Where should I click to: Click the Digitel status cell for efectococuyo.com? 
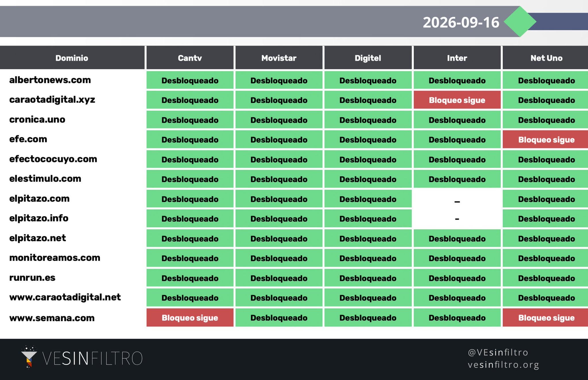click(x=368, y=159)
